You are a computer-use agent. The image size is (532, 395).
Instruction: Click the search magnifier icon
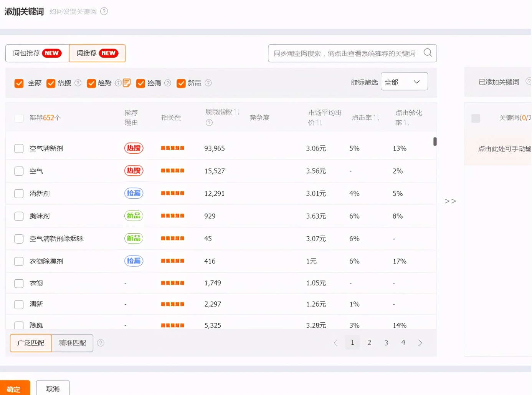428,53
